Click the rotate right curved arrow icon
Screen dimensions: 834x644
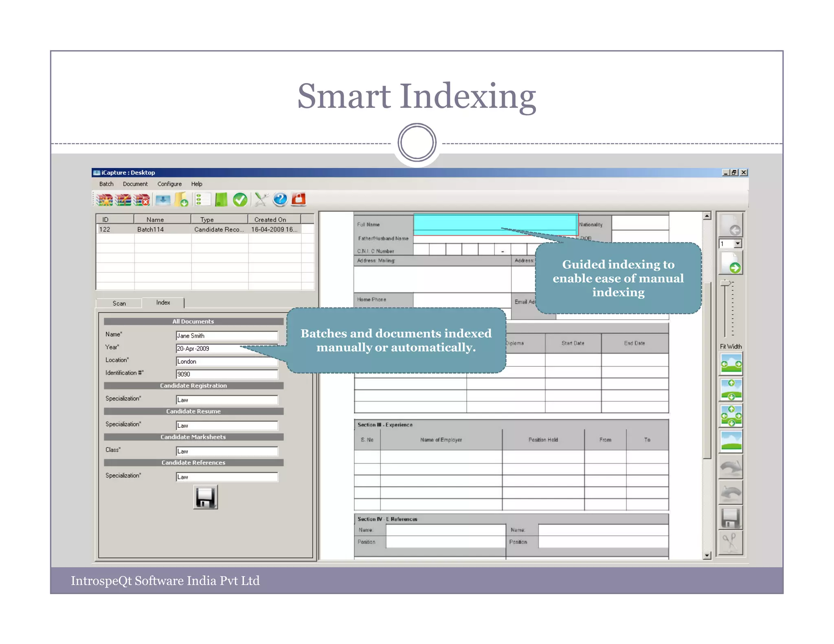[x=731, y=467]
